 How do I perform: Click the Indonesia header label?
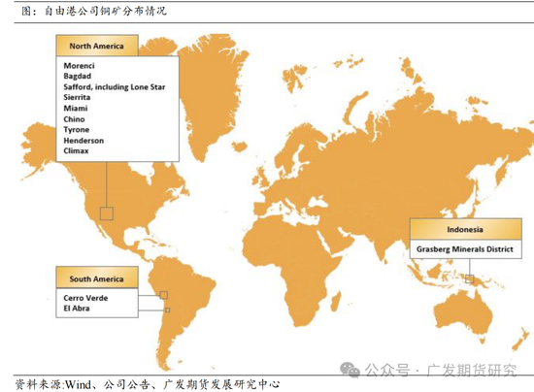point(465,230)
